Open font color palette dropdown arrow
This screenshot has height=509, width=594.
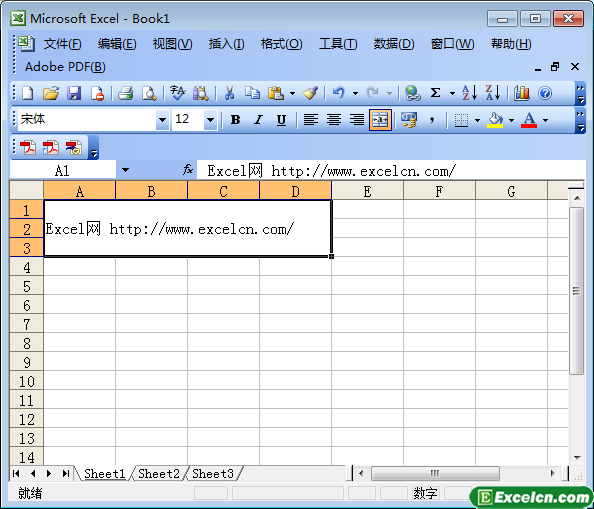point(545,120)
